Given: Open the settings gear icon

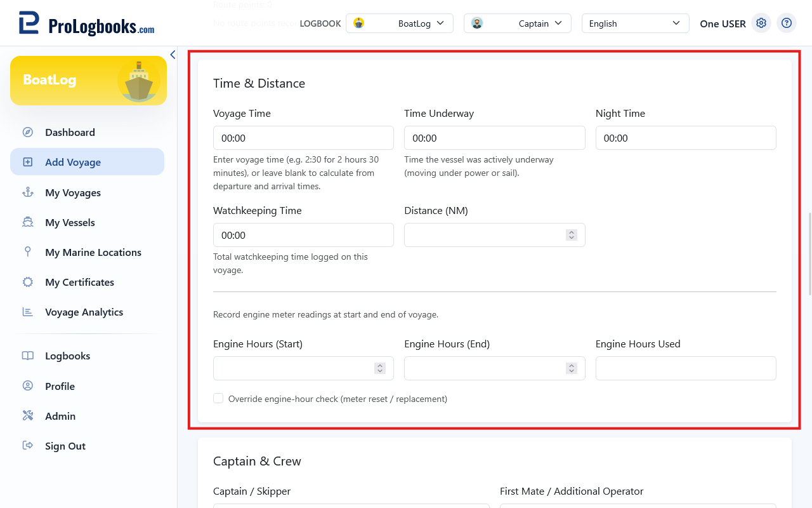Looking at the screenshot, I should click(x=761, y=23).
